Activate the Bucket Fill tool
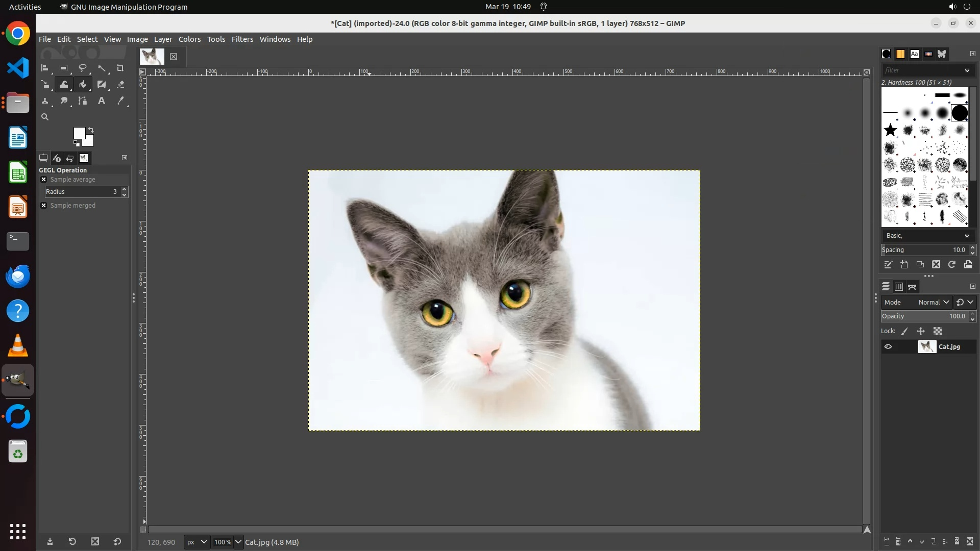Image resolution: width=980 pixels, height=551 pixels. [83, 85]
